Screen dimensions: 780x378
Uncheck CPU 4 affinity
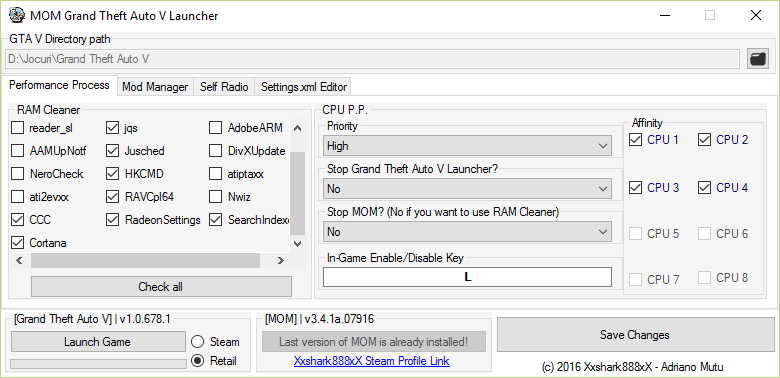tap(704, 188)
